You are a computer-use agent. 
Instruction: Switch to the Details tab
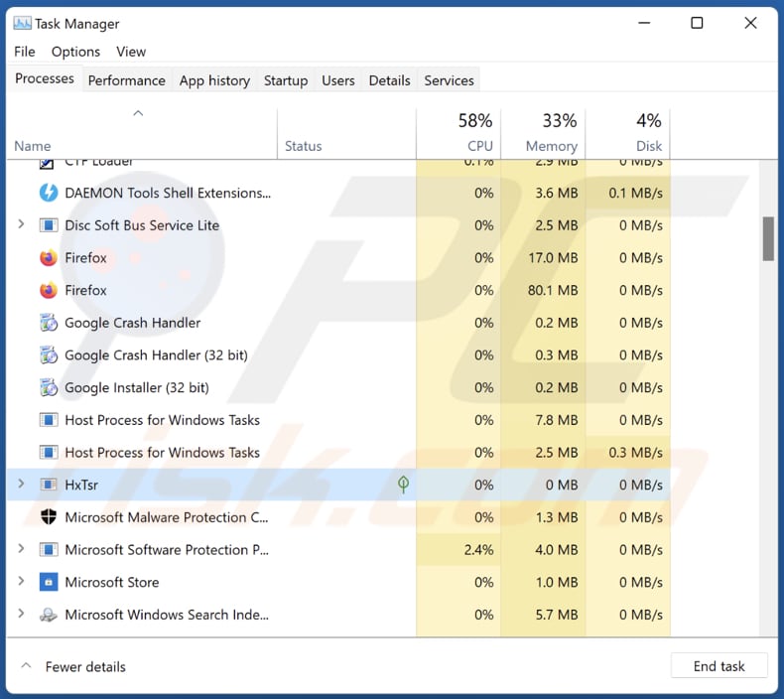point(389,80)
